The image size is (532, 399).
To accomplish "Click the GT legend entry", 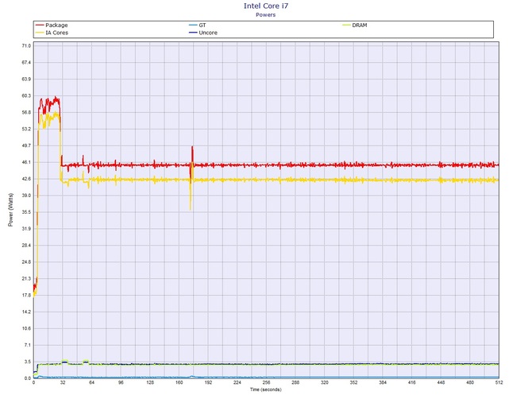I will coord(198,25).
